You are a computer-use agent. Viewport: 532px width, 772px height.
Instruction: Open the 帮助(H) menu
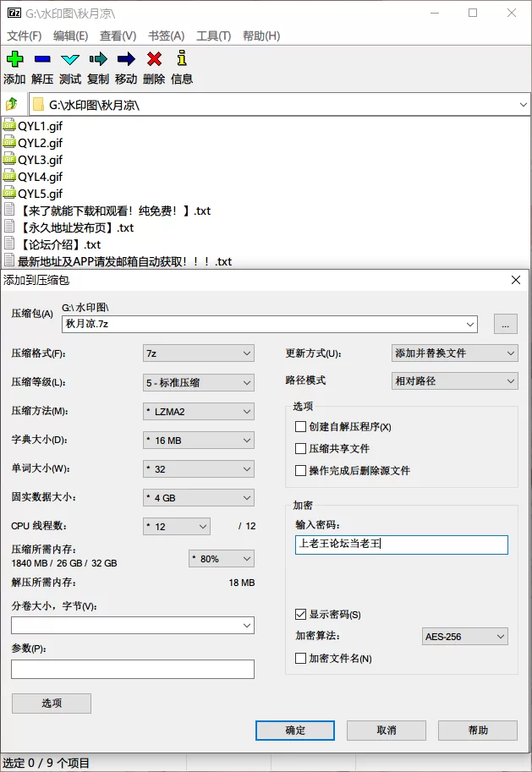point(261,36)
